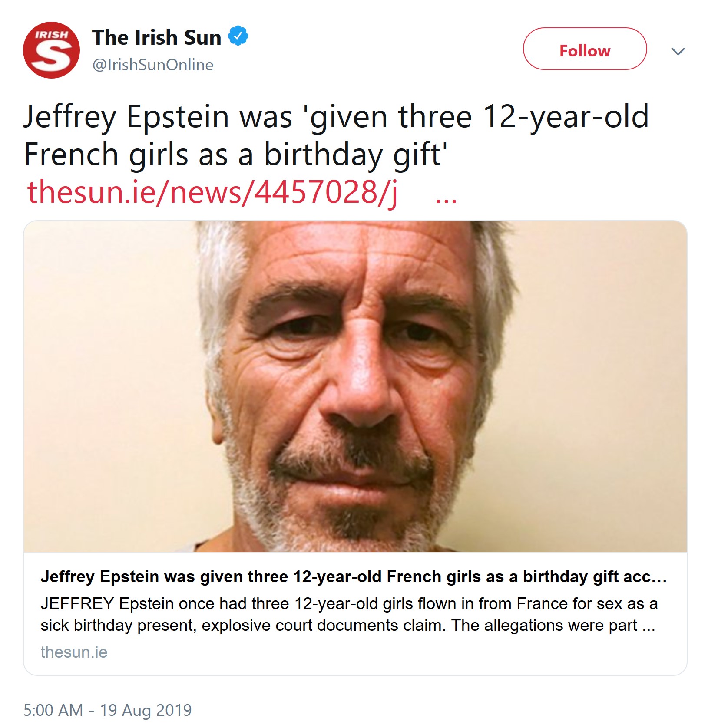Click the 'French girls as a birthday gift' line
This screenshot has width=708, height=728.
pos(235,155)
